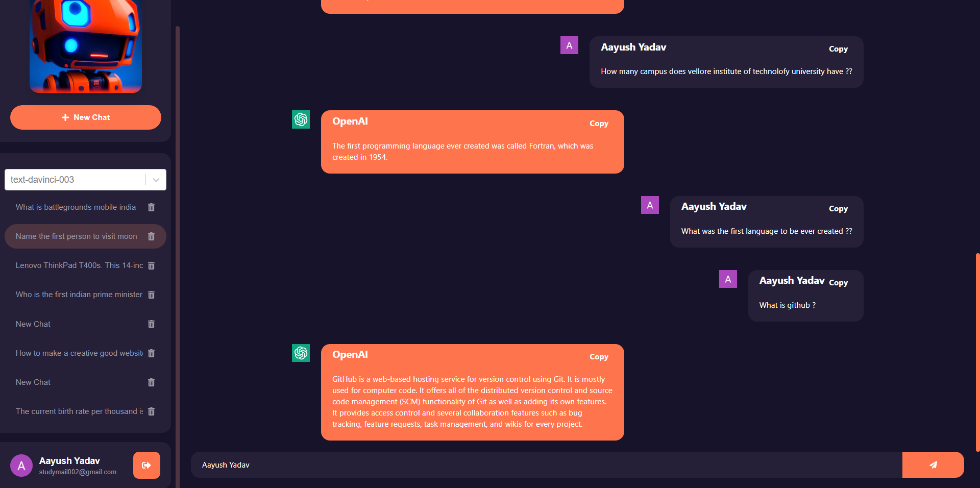The image size is (980, 488).
Task: Copy the VIT campus question
Action: click(x=838, y=49)
